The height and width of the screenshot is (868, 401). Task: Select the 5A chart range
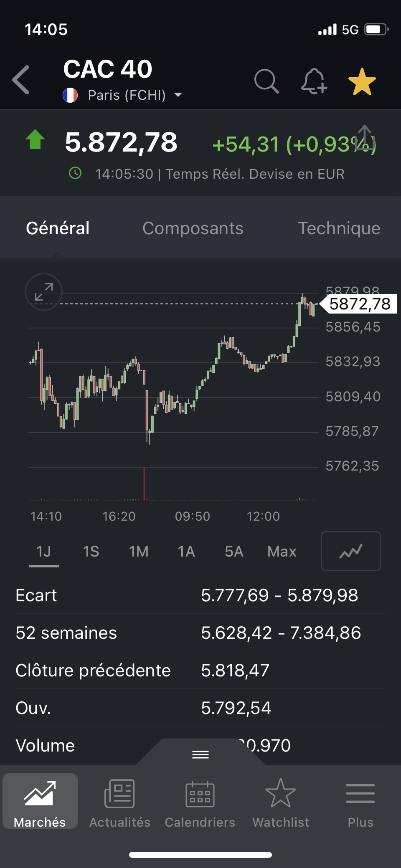tap(234, 552)
